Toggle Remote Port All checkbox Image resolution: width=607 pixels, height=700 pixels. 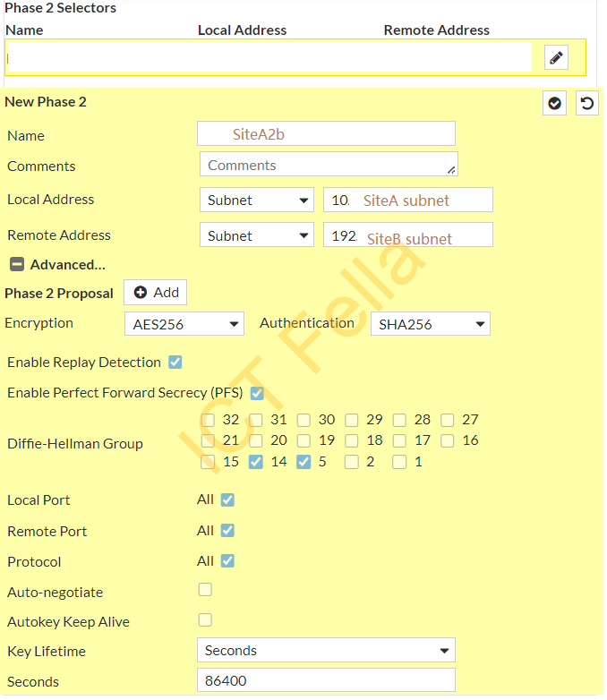tap(227, 530)
